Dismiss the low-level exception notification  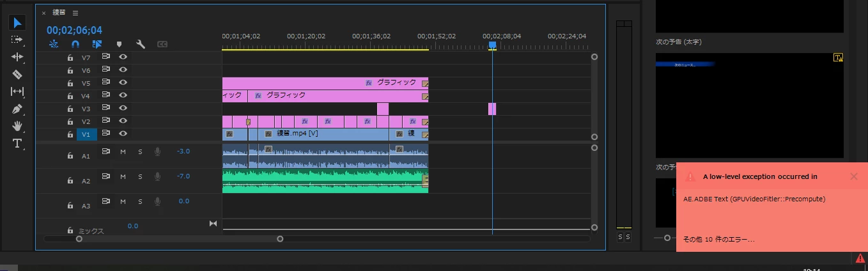(x=854, y=176)
